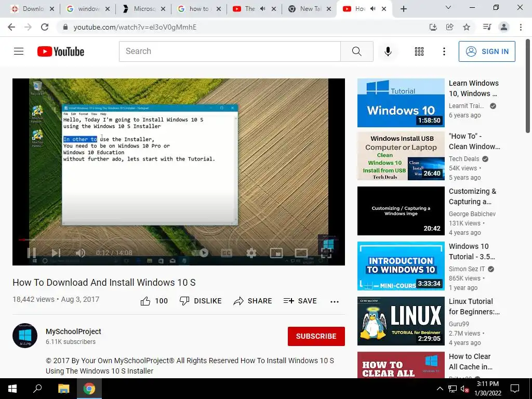Viewport: 532px width, 399px height.
Task: Open File Explorer from taskbar
Action: pyautogui.click(x=63, y=389)
